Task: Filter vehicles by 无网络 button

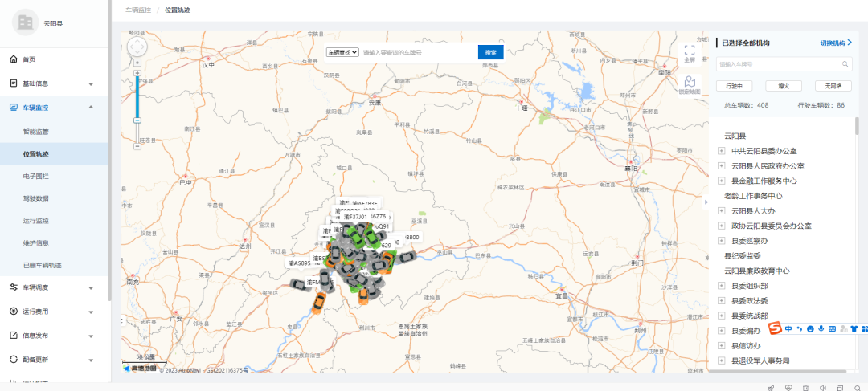Action: click(833, 86)
